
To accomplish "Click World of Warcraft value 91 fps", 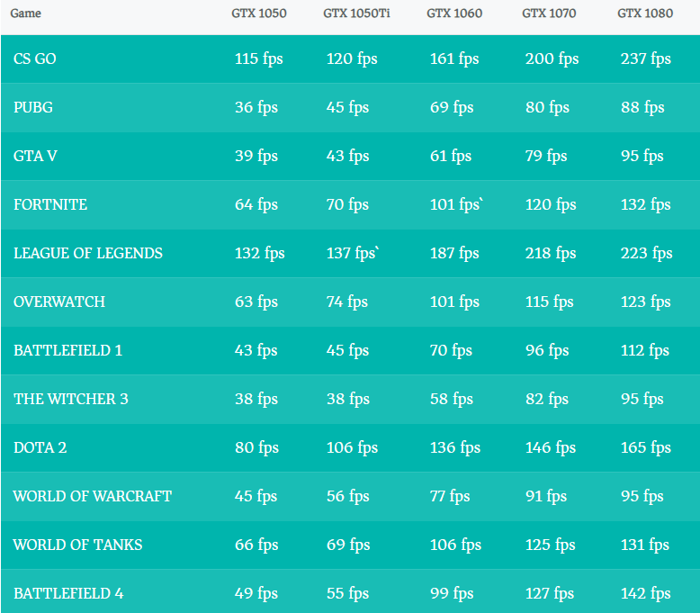I will point(546,497).
